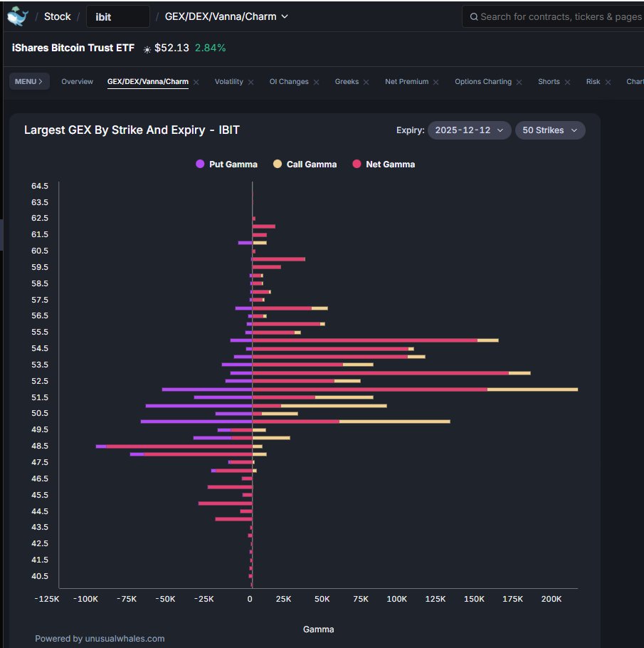
Task: Click the 40.5 strike axis label
Action: click(40, 576)
